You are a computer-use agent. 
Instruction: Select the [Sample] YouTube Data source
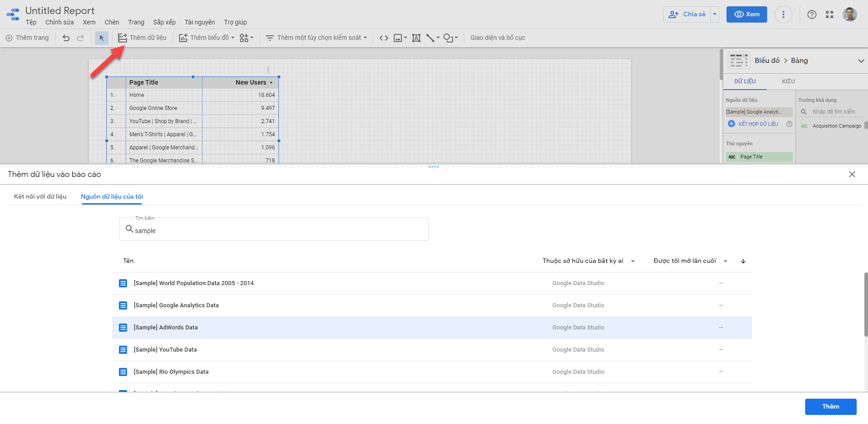(165, 350)
